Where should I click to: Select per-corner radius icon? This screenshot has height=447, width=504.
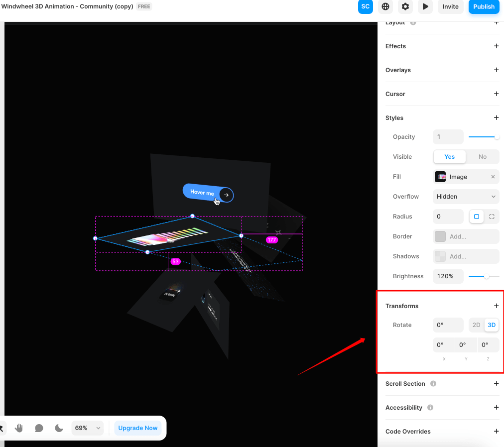[x=492, y=217]
